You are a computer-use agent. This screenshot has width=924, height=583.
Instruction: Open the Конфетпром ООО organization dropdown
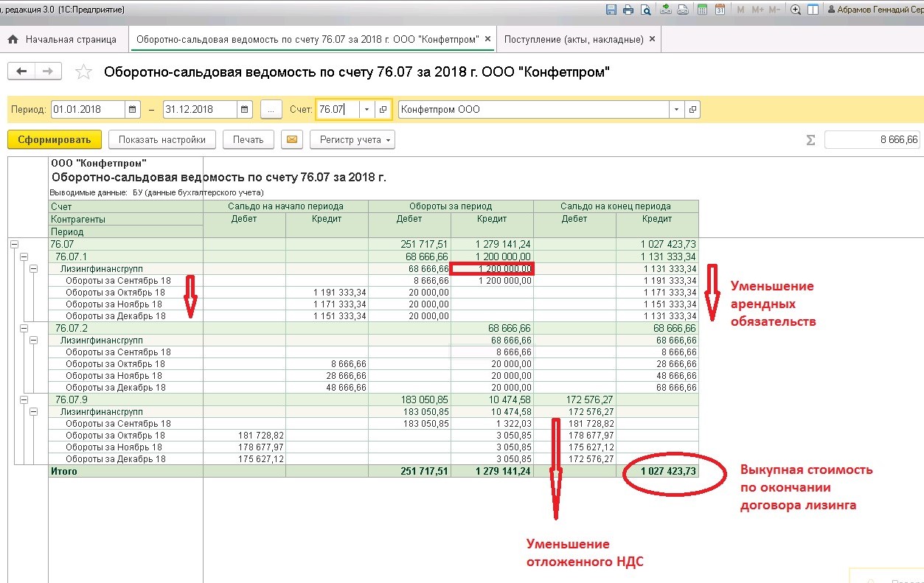(677, 109)
